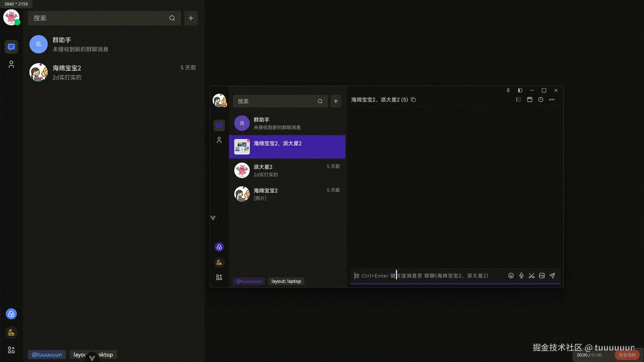Attach an image via the picture icon
The height and width of the screenshot is (362, 644).
(x=542, y=275)
